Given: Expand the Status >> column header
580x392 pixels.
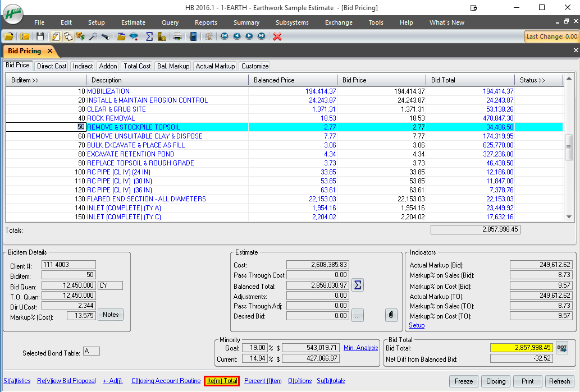Looking at the screenshot, I should [x=539, y=80].
